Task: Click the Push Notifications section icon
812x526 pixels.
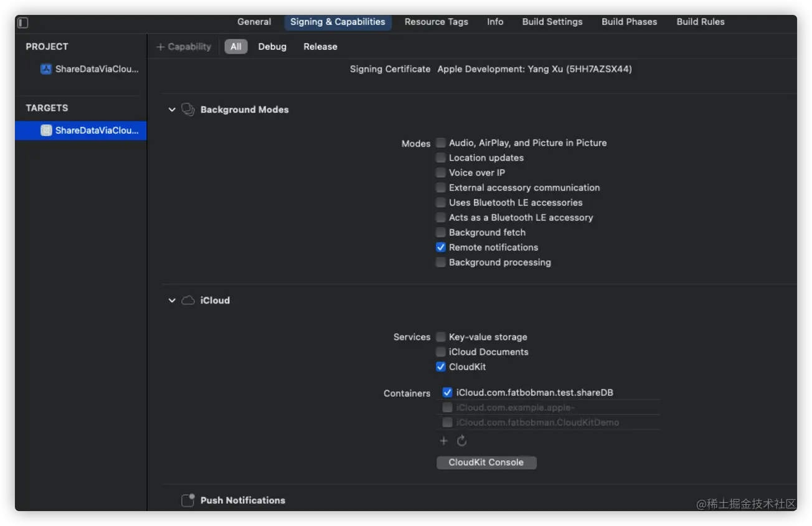Action: click(188, 500)
